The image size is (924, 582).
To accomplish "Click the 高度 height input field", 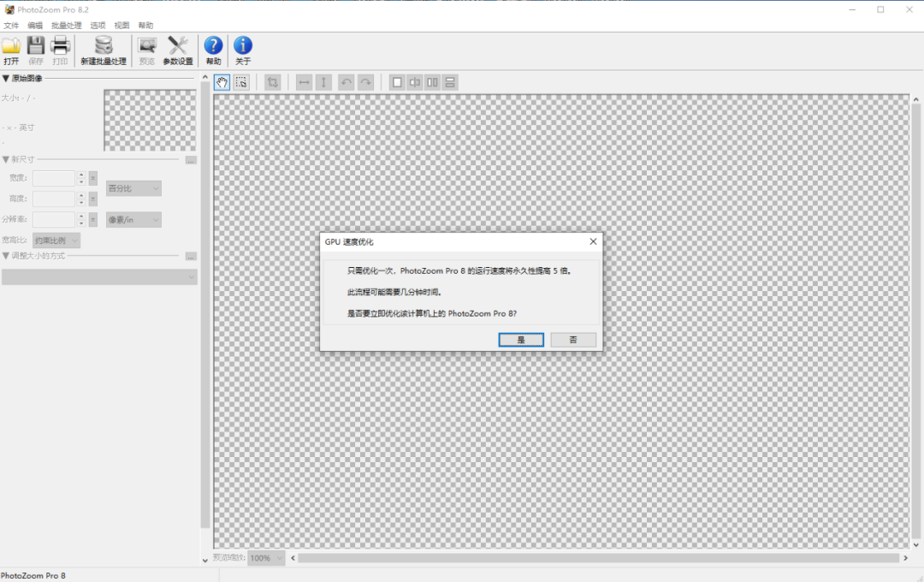I will click(x=54, y=199).
